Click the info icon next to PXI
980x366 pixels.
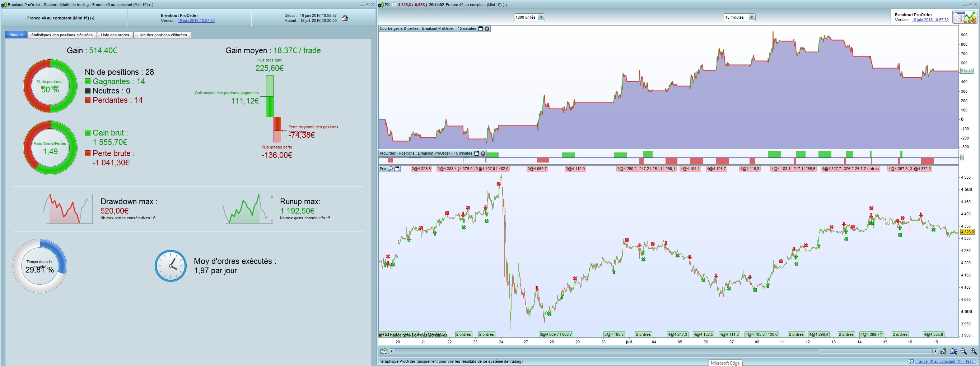point(394,5)
